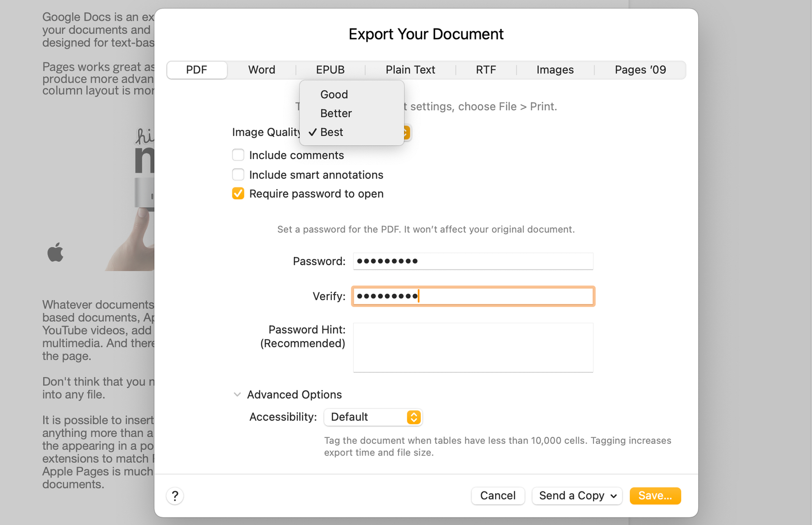The image size is (812, 525).
Task: Click the Cancel button
Action: click(x=498, y=496)
